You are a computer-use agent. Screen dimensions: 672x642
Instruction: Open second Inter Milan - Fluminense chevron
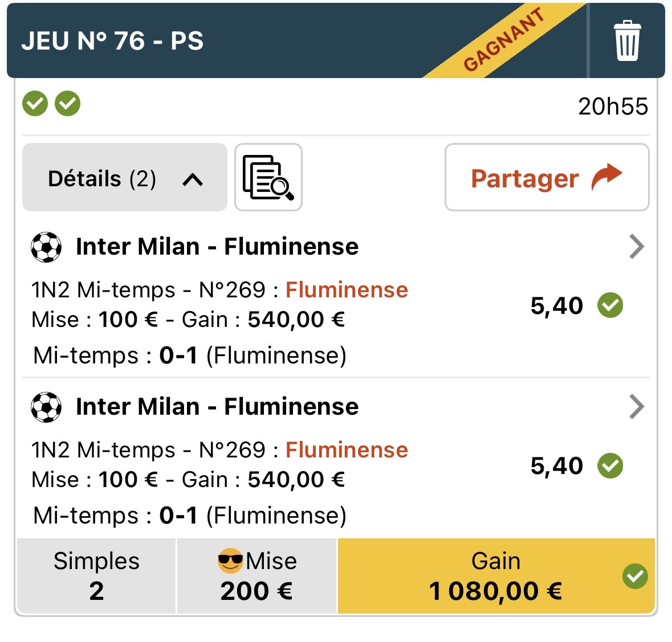point(637,407)
